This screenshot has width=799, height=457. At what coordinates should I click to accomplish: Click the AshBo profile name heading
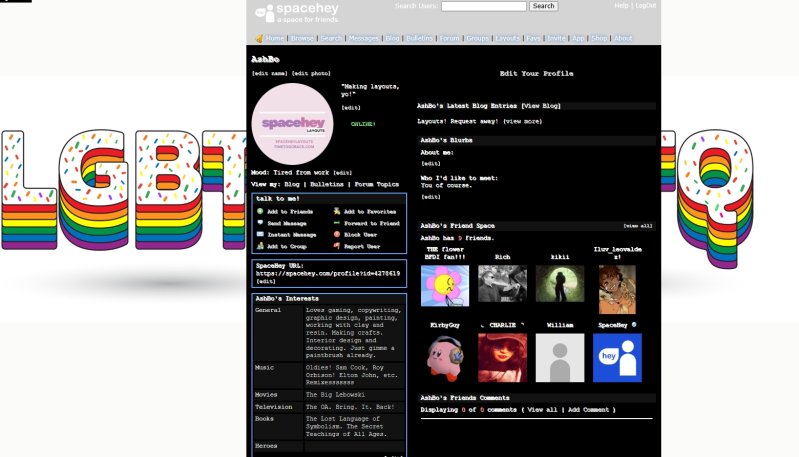tap(265, 59)
